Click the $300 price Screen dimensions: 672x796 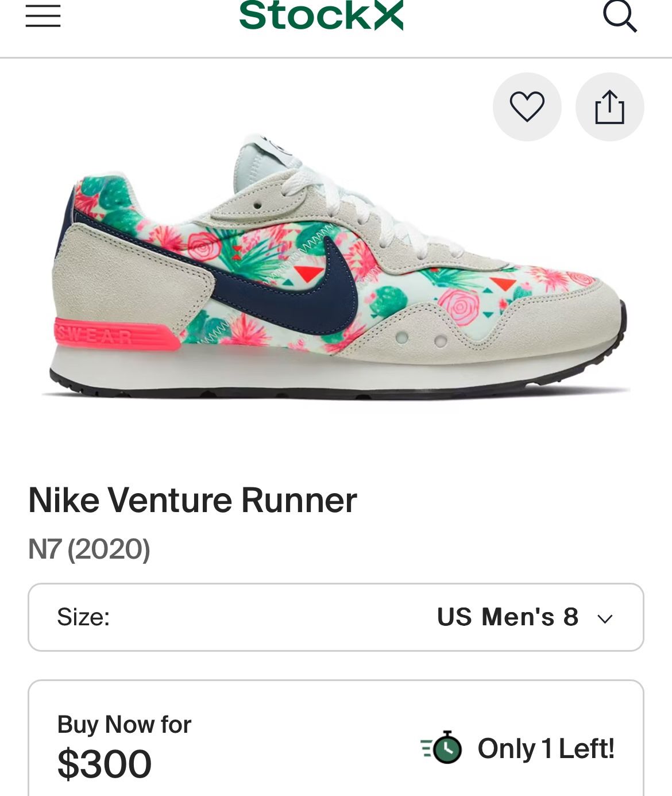pyautogui.click(x=105, y=764)
